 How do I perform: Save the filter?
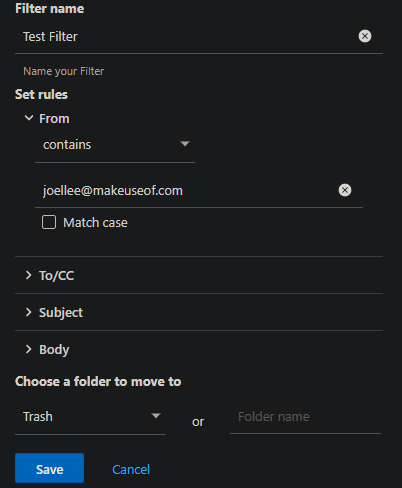pyautogui.click(x=49, y=468)
